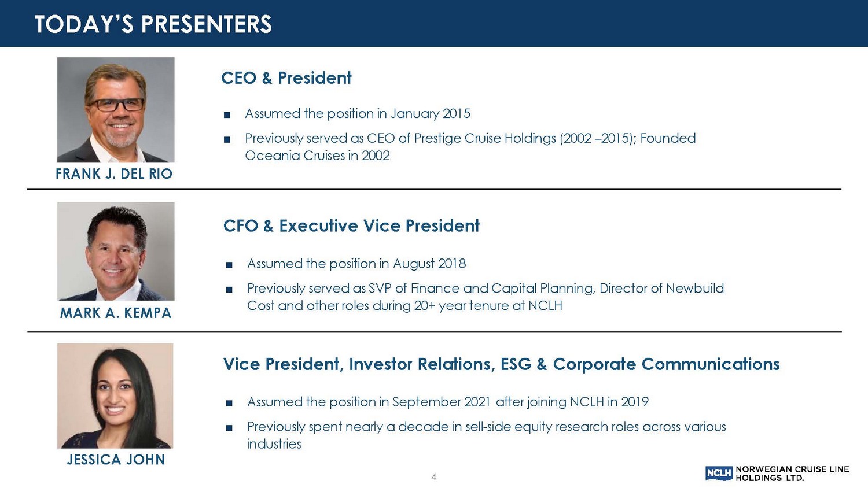Click the square bullet beside "January 2015"
The height and width of the screenshot is (488, 868).
(227, 114)
